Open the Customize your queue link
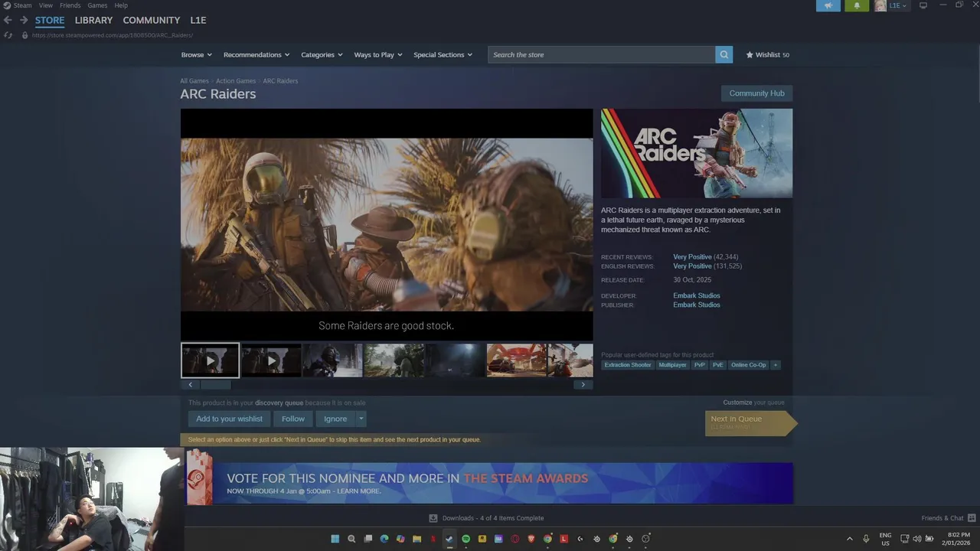Viewport: 980px width, 551px height. [753, 403]
